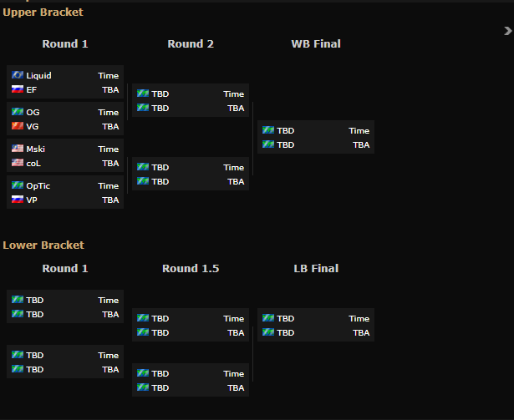This screenshot has width=514, height=420.
Task: Click top team's flag in WB Final match
Action: click(268, 130)
